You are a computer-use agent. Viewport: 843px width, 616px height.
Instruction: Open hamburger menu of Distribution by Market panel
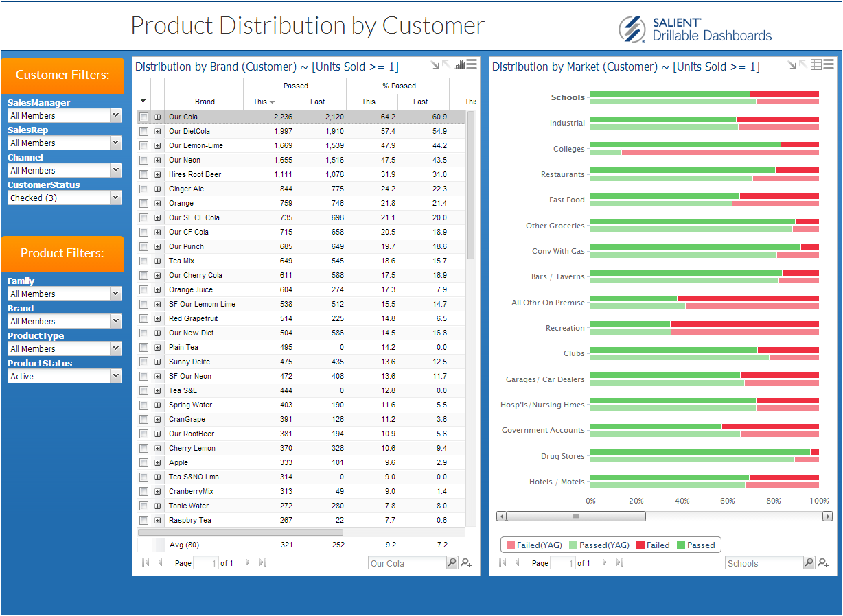829,64
